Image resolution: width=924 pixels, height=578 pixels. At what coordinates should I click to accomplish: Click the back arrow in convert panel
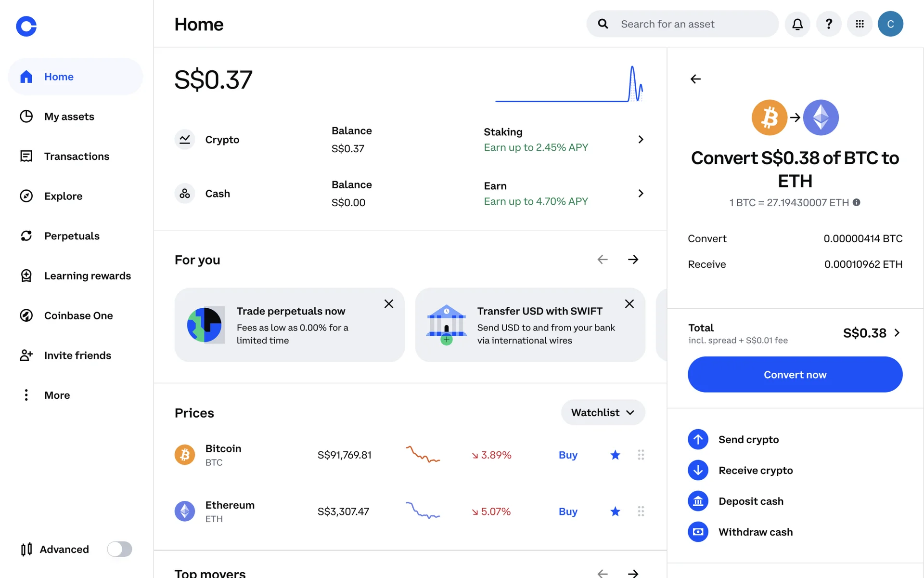(x=695, y=79)
